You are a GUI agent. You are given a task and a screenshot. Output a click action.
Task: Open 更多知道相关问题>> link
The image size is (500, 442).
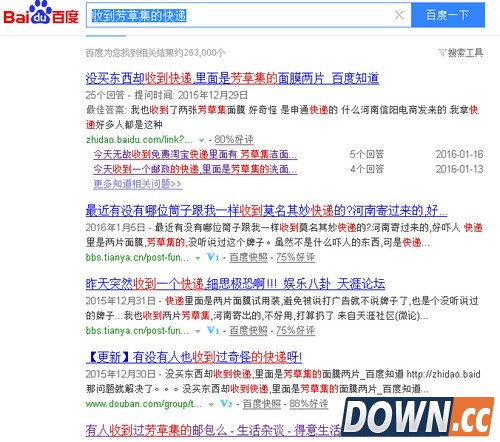[137, 184]
